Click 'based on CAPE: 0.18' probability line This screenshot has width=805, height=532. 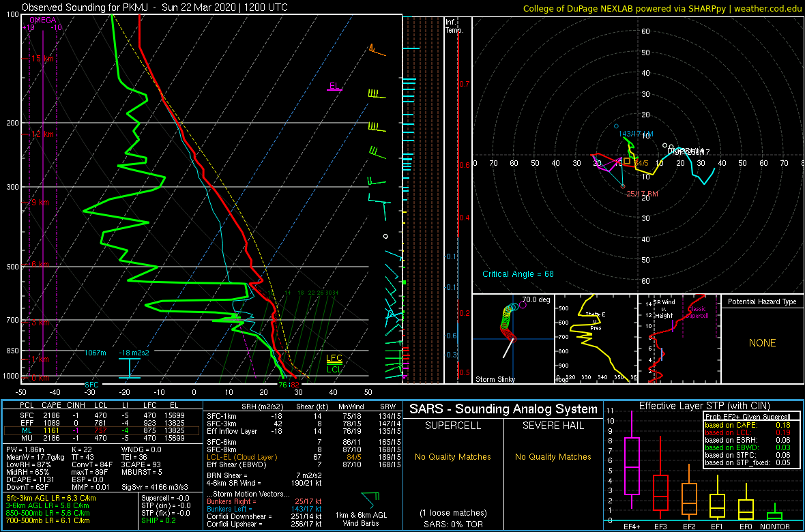point(746,425)
